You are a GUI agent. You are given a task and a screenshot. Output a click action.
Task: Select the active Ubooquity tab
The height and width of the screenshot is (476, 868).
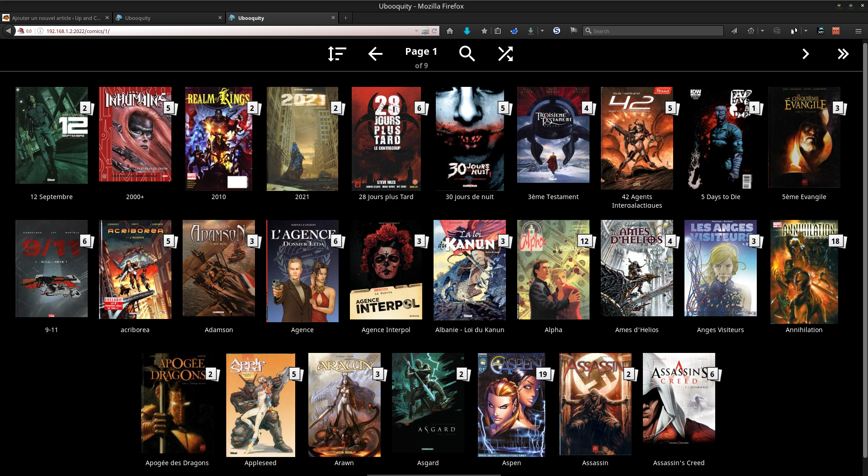click(x=282, y=18)
